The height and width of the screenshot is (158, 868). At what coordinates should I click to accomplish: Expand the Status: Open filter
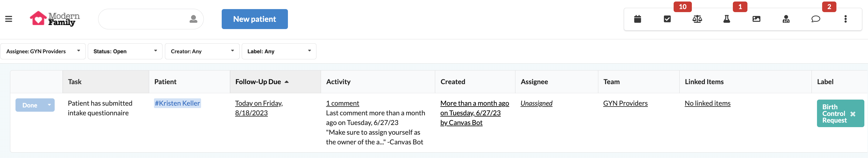pyautogui.click(x=125, y=51)
